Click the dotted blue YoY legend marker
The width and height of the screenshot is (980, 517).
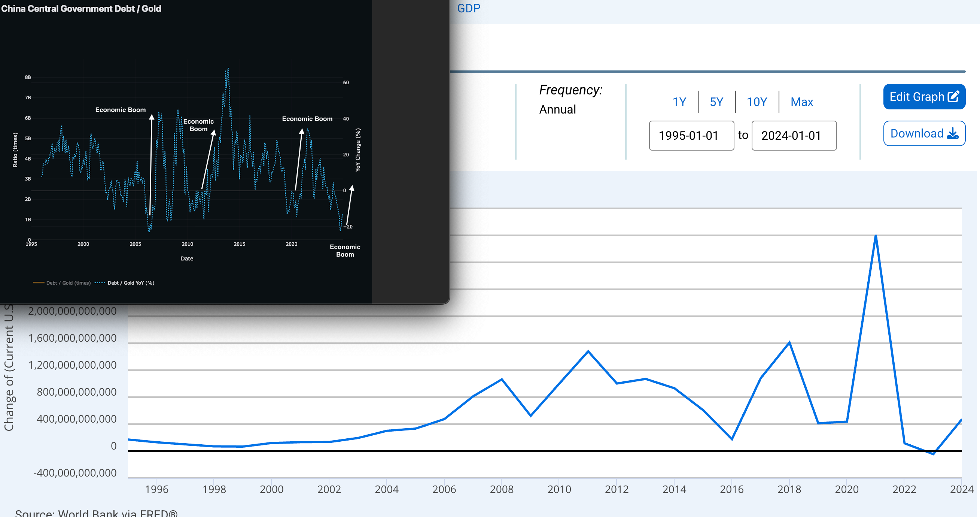[x=100, y=283]
